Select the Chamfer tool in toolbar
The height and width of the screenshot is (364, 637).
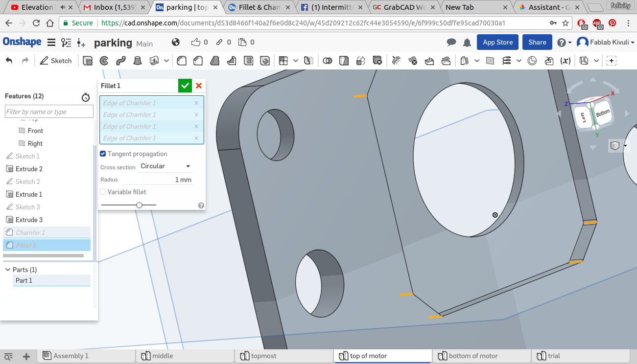click(198, 61)
